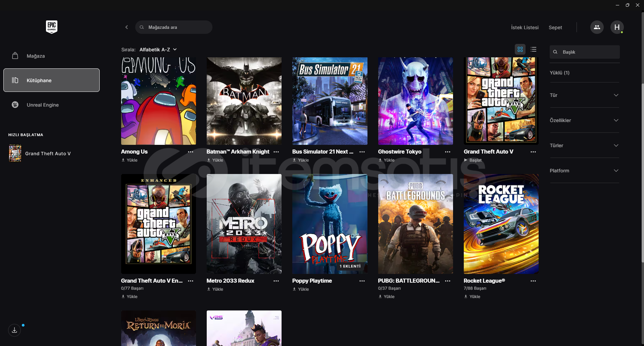Screen dimensions: 644x346
Task: Open the Bus Simulator 21 cover
Action: pyautogui.click(x=330, y=101)
